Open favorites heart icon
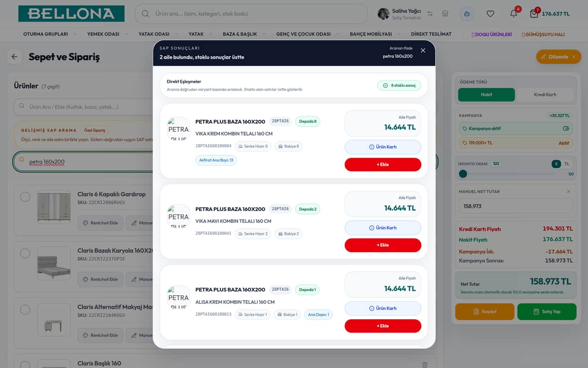The width and height of the screenshot is (588, 368). tap(490, 13)
